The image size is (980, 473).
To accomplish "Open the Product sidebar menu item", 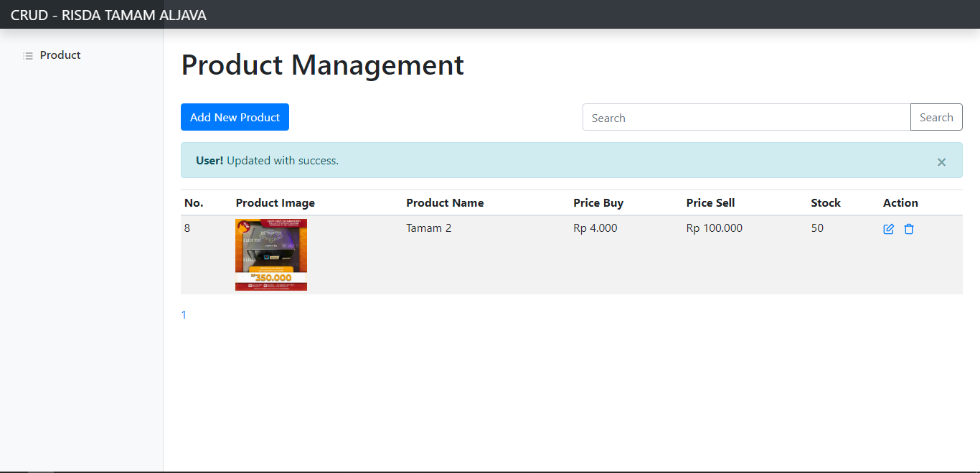I will [x=60, y=55].
